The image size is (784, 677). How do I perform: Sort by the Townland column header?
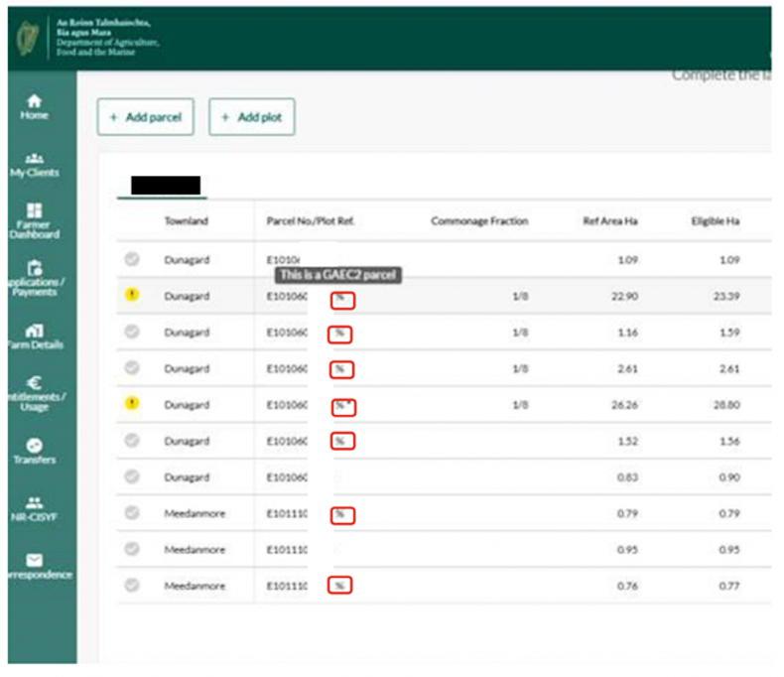coord(186,221)
